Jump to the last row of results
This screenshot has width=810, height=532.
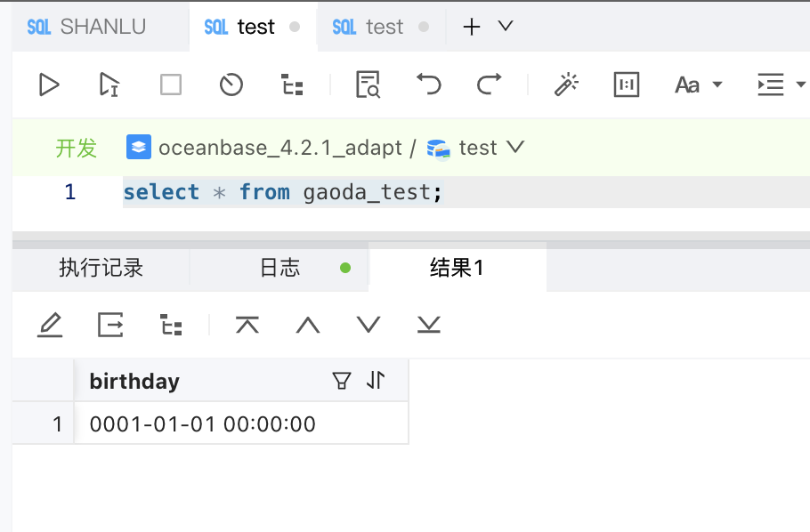[x=428, y=324]
